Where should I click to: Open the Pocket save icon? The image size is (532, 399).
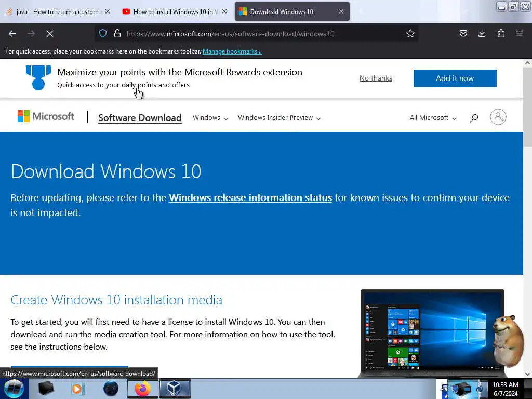pos(463,33)
